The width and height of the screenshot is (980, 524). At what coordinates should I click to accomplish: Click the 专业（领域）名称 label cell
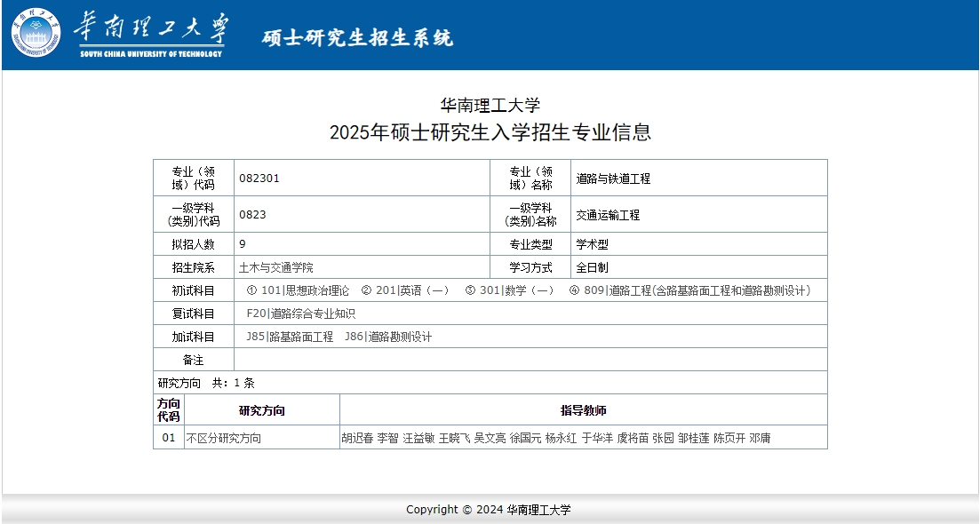[x=530, y=178]
